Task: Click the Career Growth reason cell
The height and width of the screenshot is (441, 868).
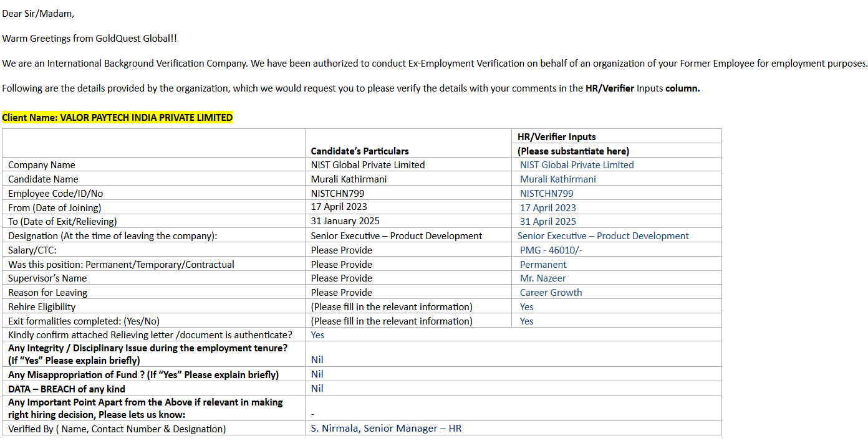Action: click(x=551, y=293)
